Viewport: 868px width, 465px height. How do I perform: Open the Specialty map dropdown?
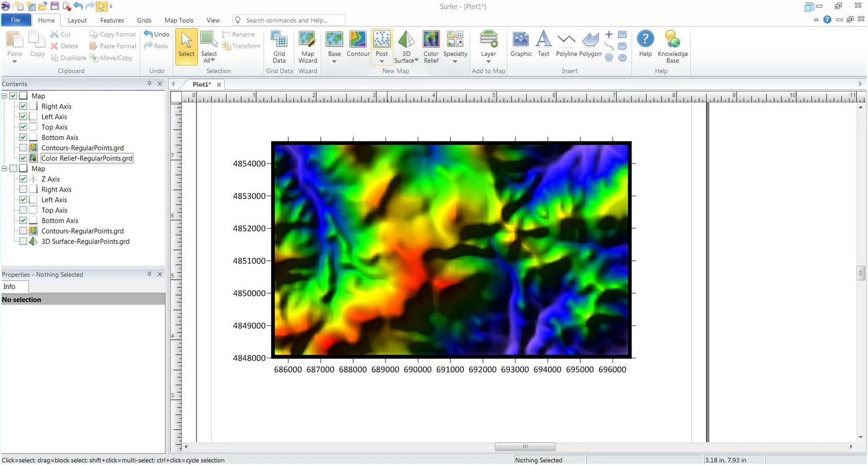455,61
